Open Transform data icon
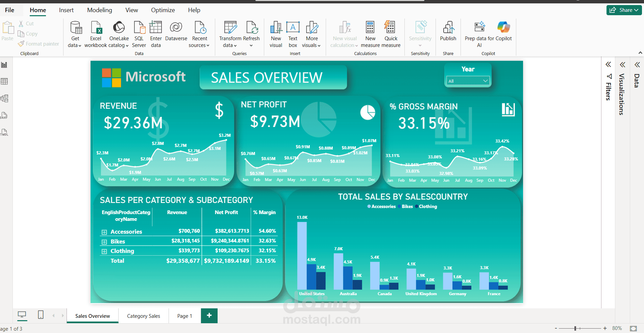Viewport: 644px width, 333px height. [x=230, y=28]
